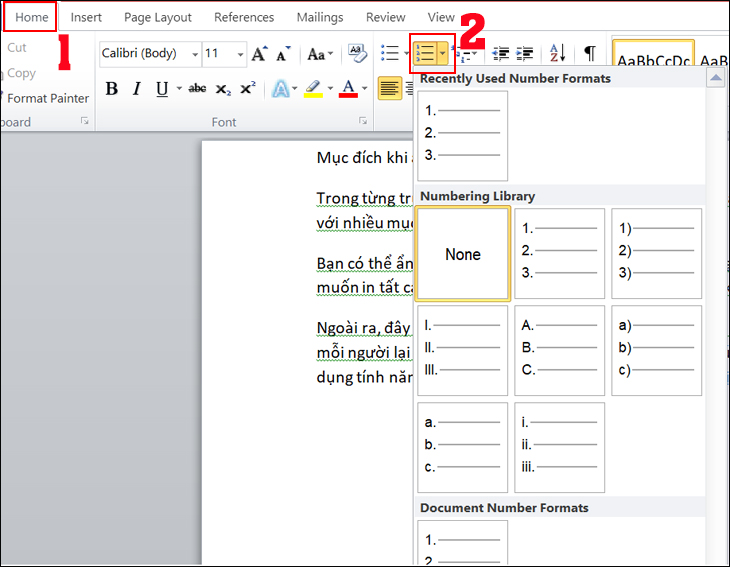Click the Calibri (Body) font name box

[145, 54]
